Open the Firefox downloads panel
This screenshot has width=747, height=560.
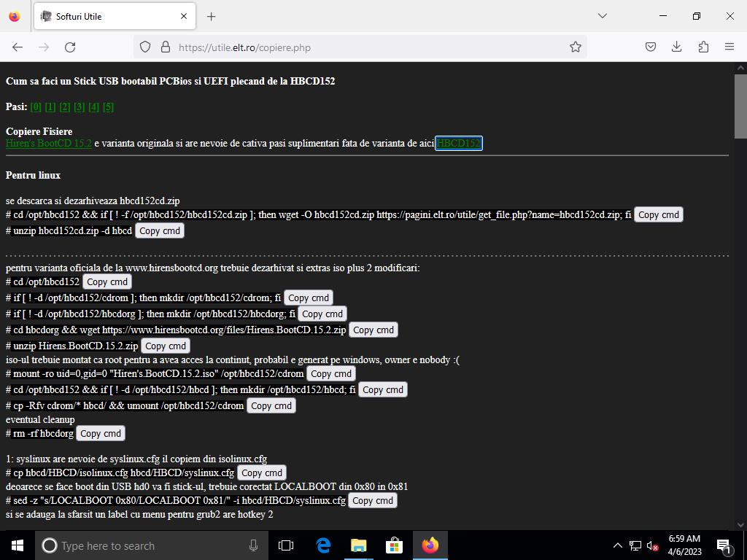coord(676,47)
